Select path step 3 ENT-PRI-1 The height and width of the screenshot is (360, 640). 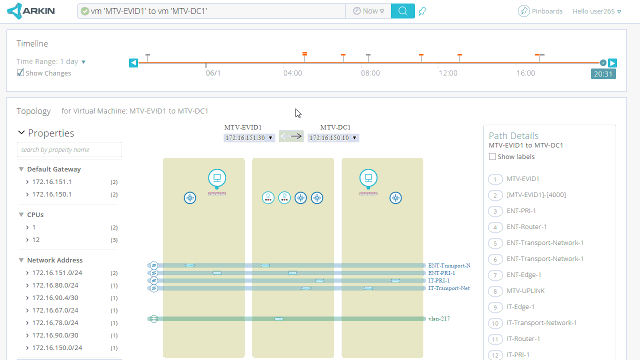point(512,211)
